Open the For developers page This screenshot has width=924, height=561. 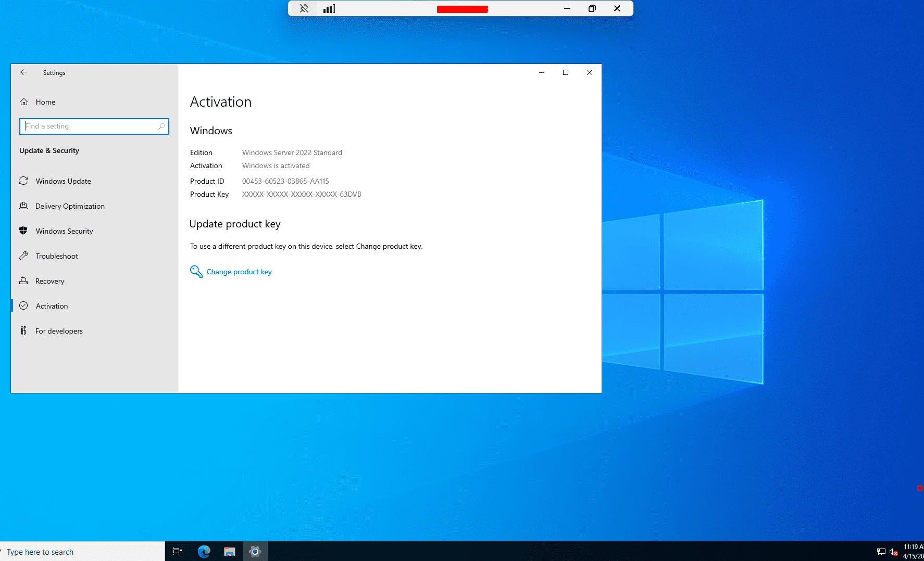pyautogui.click(x=59, y=331)
